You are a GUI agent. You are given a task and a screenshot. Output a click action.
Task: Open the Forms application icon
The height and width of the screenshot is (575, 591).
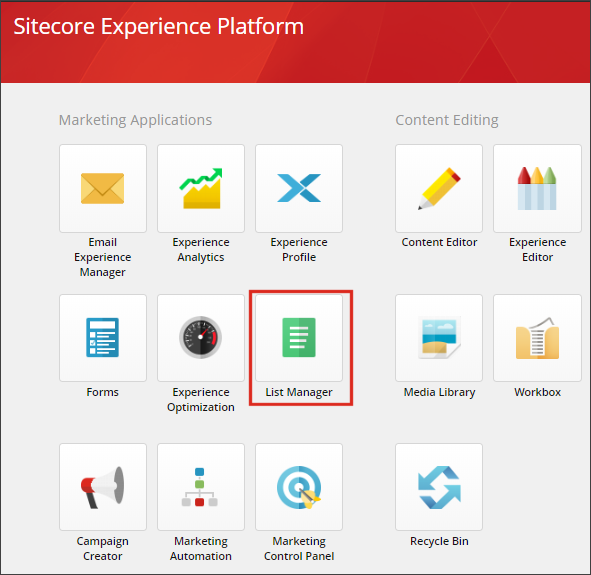103,338
